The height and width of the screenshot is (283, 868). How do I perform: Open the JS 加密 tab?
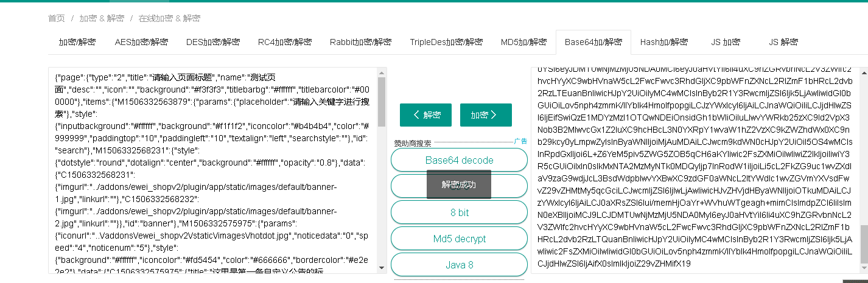(726, 42)
